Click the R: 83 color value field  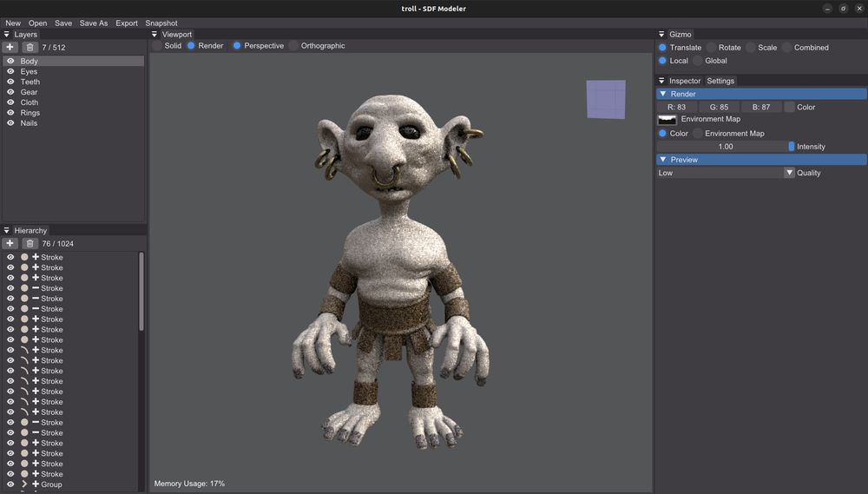676,107
